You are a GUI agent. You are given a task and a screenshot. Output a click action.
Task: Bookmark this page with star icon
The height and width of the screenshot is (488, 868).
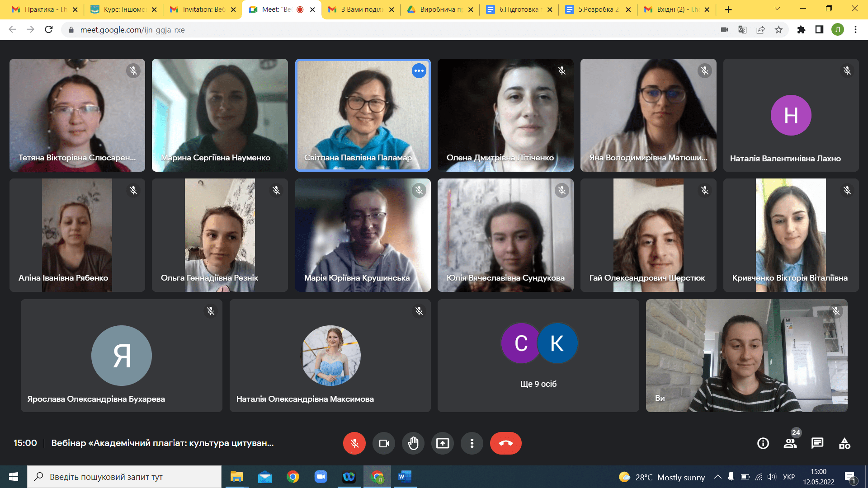(778, 30)
